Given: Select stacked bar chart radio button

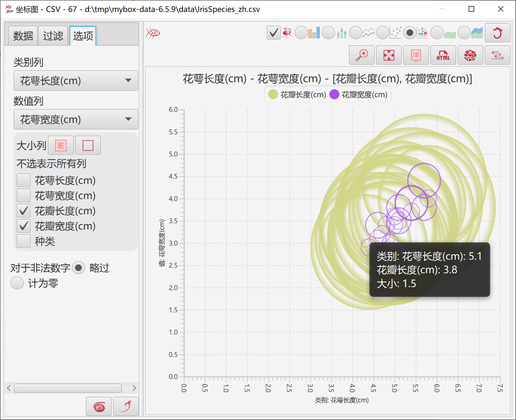Looking at the screenshot, I should pos(328,33).
